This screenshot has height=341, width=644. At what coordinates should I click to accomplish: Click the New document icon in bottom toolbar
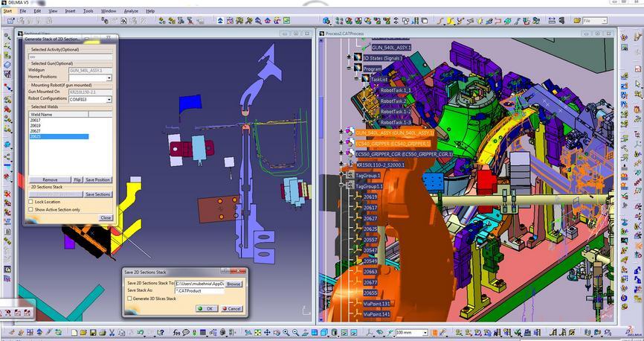(74, 332)
